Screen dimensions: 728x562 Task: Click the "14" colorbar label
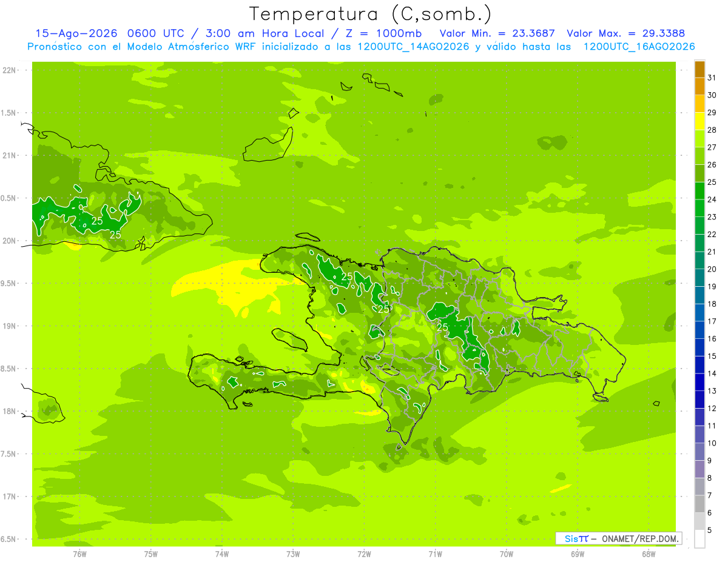pyautogui.click(x=712, y=373)
